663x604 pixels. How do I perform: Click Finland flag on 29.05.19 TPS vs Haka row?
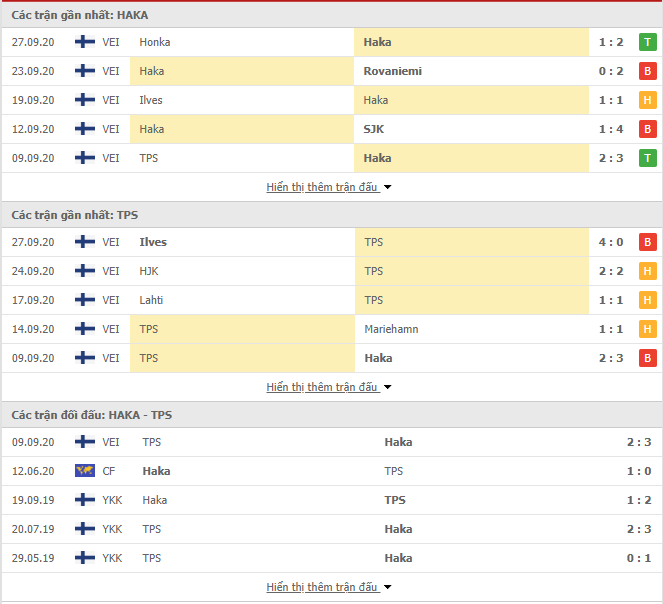tap(85, 558)
